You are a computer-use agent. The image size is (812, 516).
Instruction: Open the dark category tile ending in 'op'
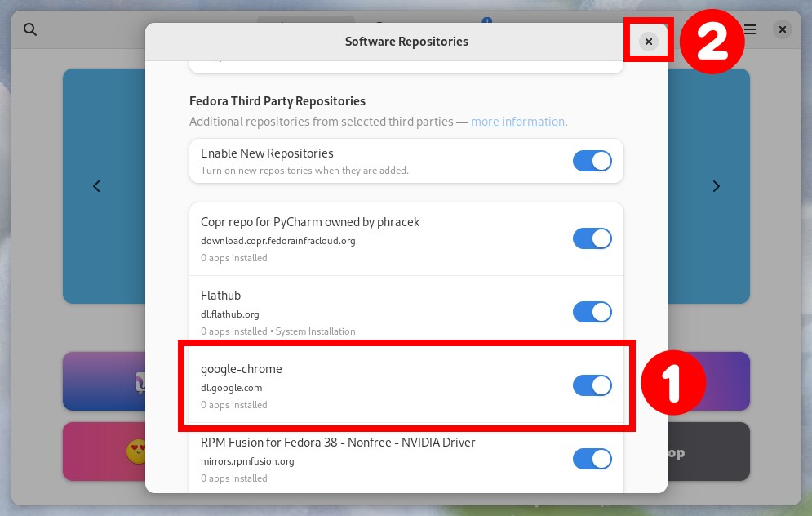click(708, 451)
